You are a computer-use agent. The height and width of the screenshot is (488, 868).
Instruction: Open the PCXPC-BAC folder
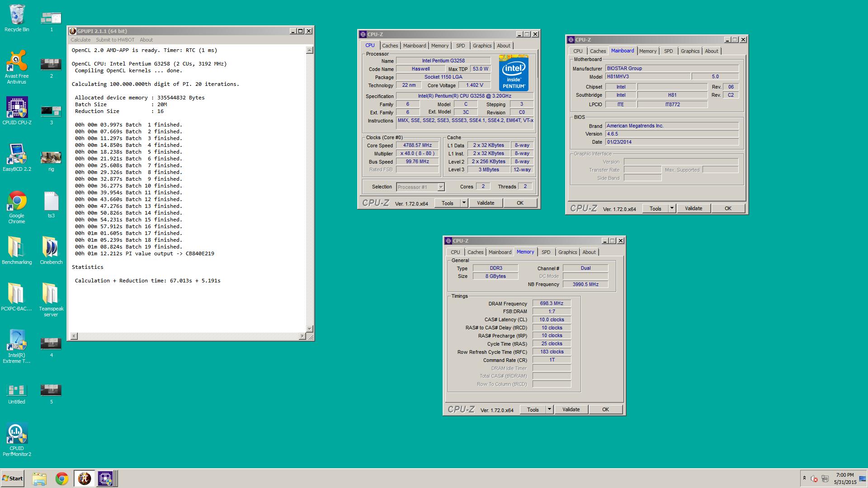tap(17, 297)
